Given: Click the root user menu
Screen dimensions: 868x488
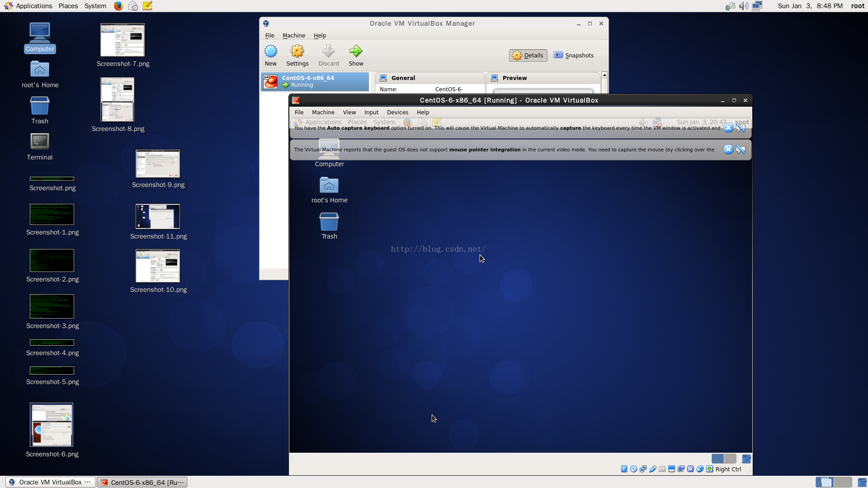Looking at the screenshot, I should click(858, 6).
